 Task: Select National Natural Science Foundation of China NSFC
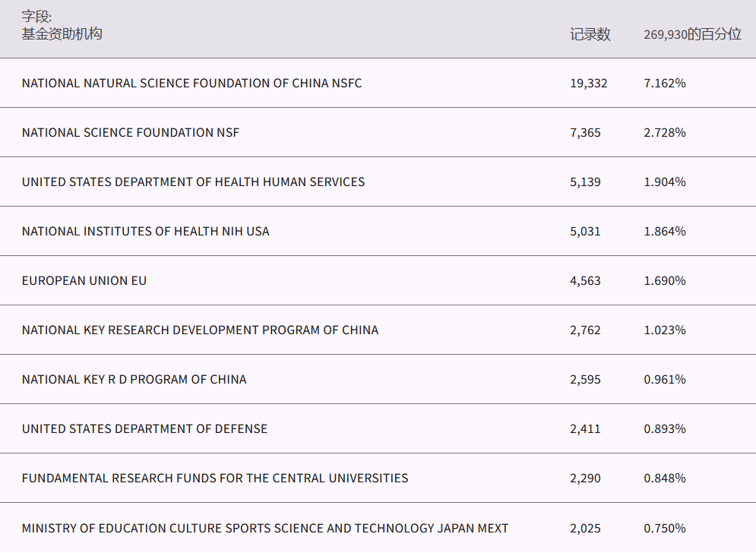tap(191, 83)
